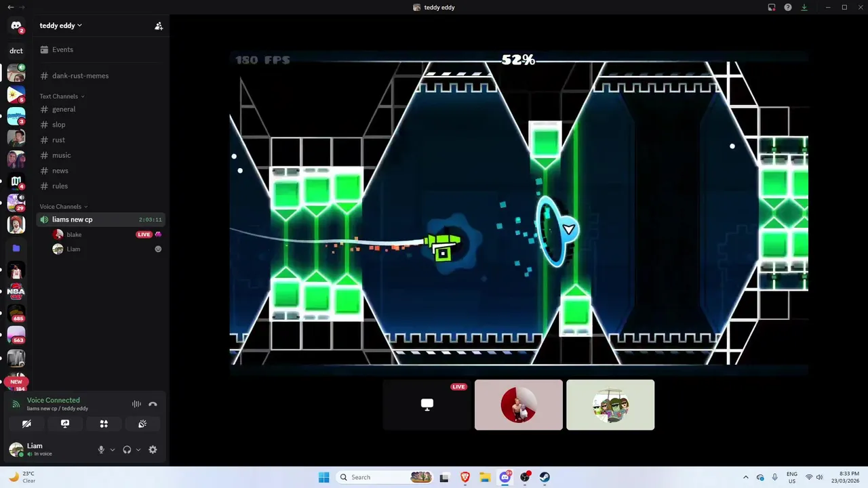
Task: Open the dank-rust-memes channel
Action: pos(102,76)
